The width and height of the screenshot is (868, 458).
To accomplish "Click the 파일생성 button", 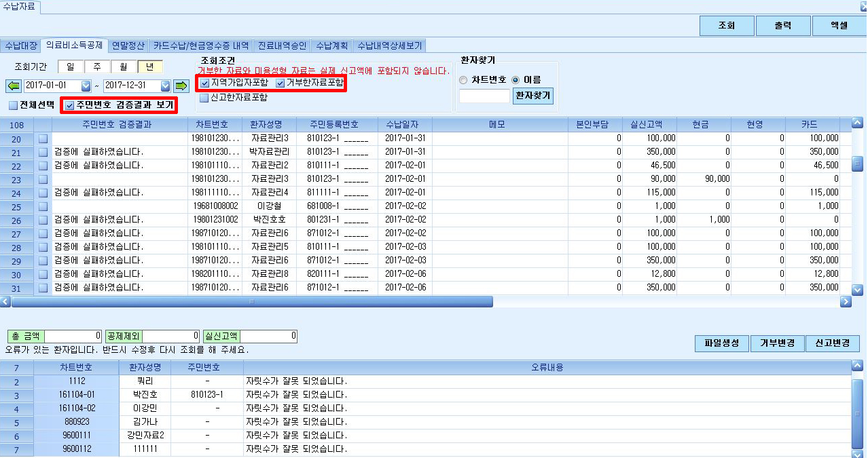I will click(721, 343).
